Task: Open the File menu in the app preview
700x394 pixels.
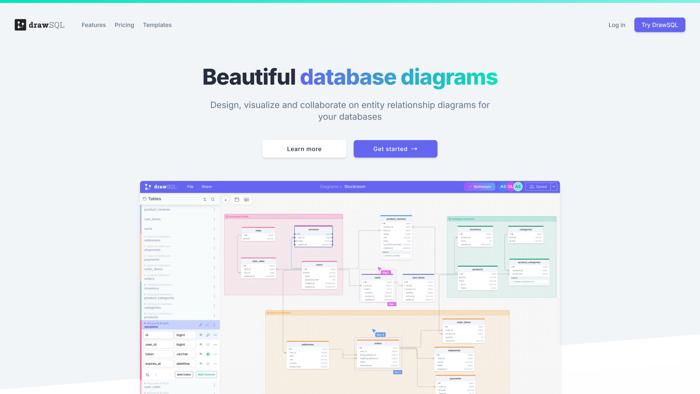Action: coord(190,187)
